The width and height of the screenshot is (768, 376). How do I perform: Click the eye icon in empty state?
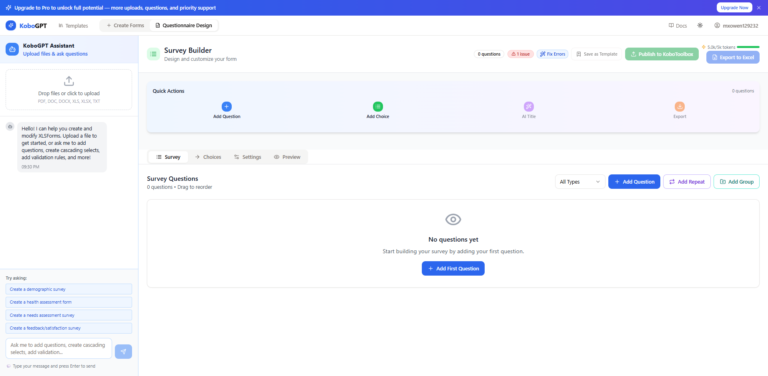coord(453,219)
